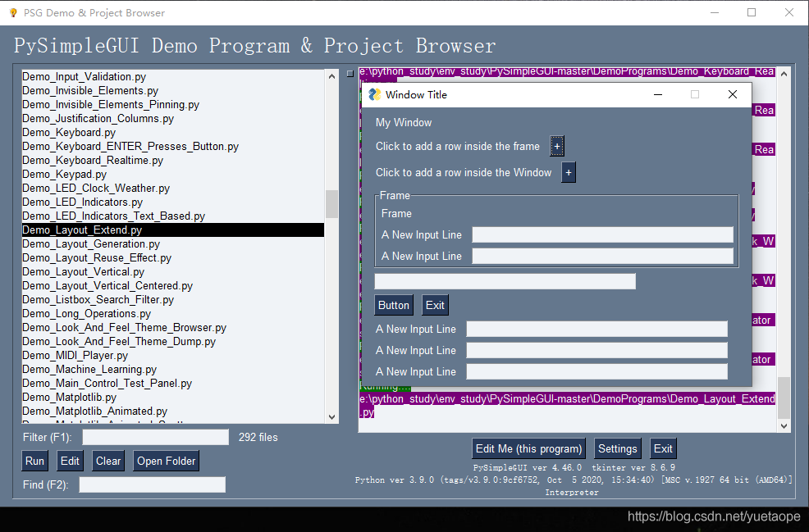
Task: Select Demo_Keyboard_ENTER_Presses_Button.py
Action: click(173, 146)
